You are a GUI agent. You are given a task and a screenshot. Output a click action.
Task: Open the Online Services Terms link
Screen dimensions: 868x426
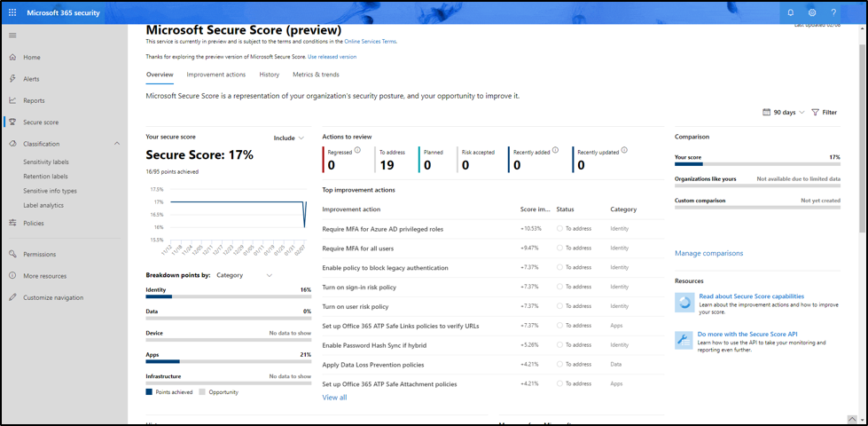tap(371, 41)
